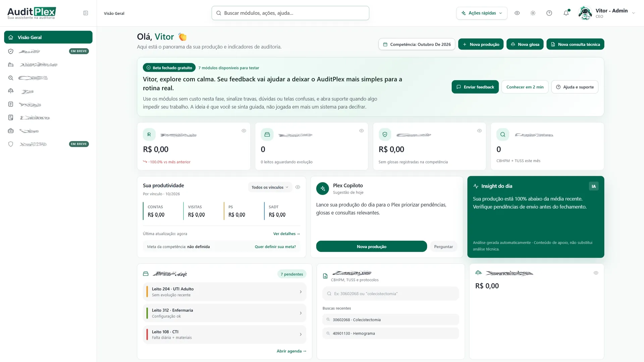Viewport: 644px width, 362px height.
Task: Click Nova glosa button
Action: [x=525, y=44]
